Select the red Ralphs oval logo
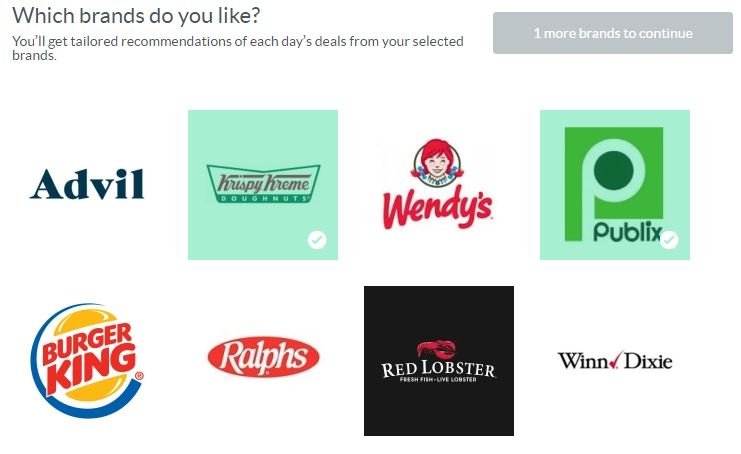 pyautogui.click(x=263, y=357)
